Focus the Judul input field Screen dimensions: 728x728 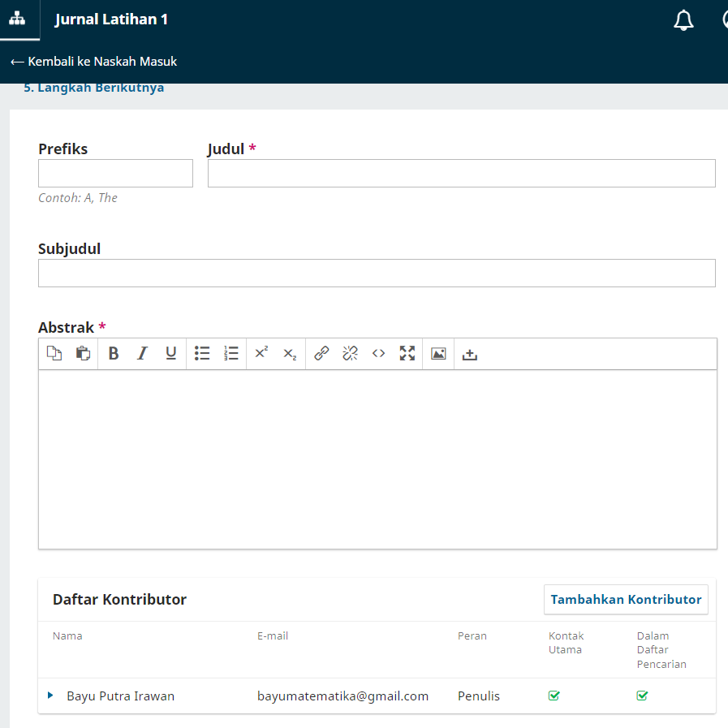[462, 173]
